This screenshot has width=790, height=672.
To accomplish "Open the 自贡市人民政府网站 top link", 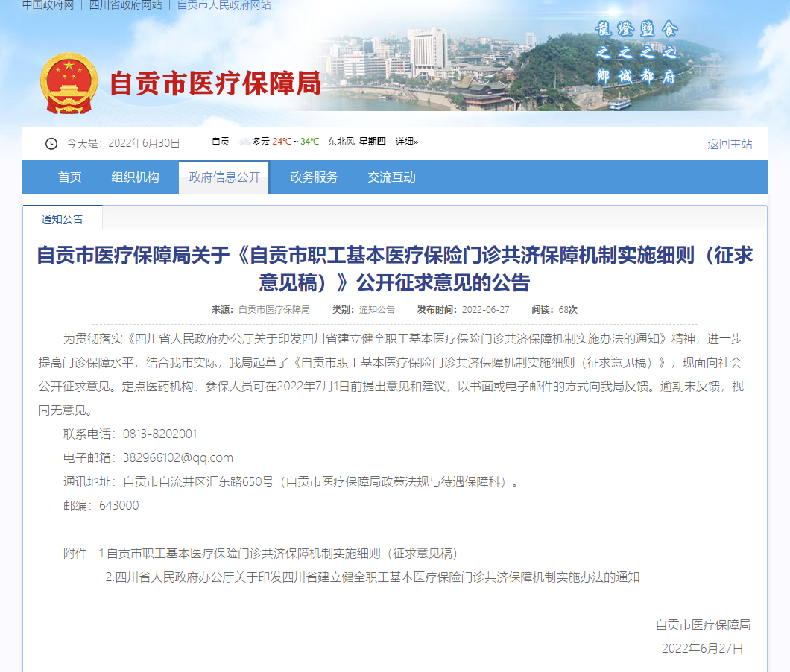I will (224, 5).
